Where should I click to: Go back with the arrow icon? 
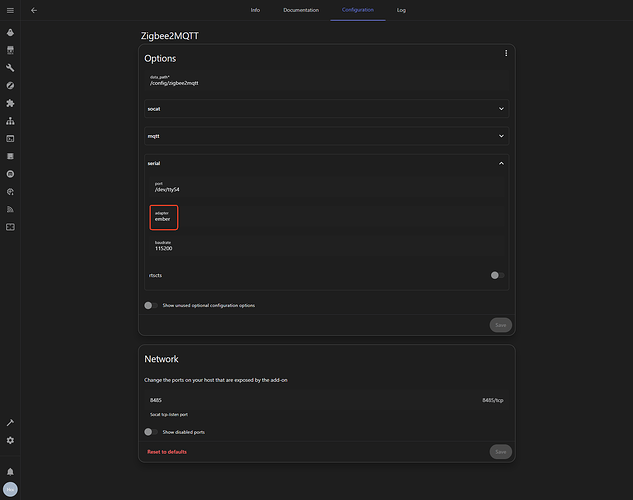(x=34, y=10)
